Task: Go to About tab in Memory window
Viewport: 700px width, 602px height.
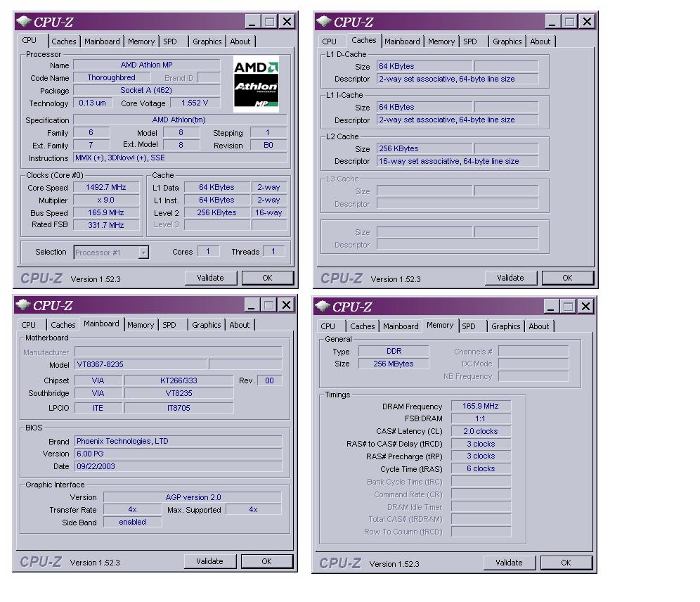Action: tap(539, 326)
